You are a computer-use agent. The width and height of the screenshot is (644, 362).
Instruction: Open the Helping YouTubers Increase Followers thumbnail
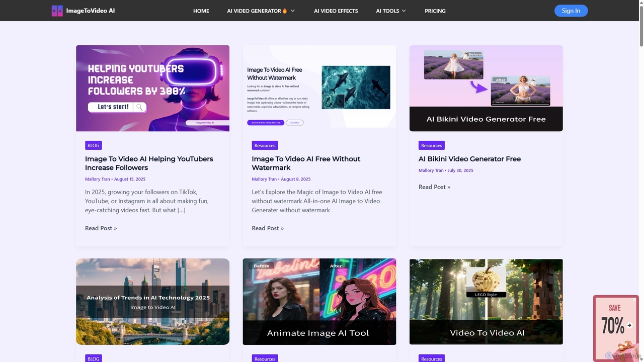[x=152, y=88]
